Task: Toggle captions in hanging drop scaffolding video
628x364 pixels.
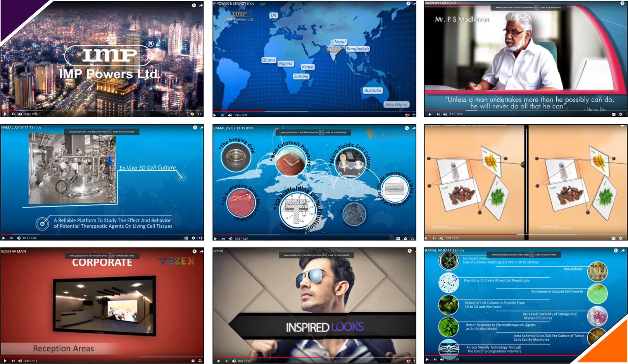Action: [398, 239]
